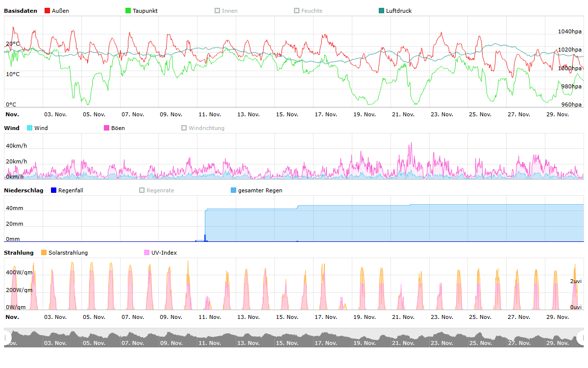Click the pink UV-Index legend swatch
The height and width of the screenshot is (368, 588).
tap(147, 253)
